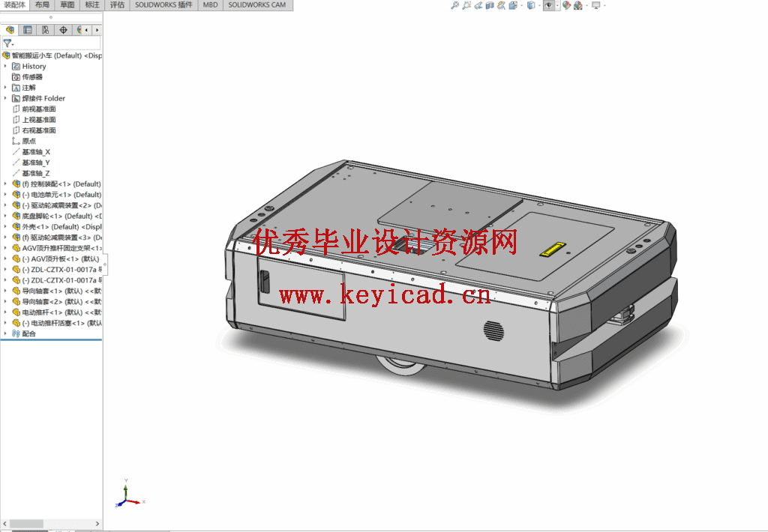Viewport: 768px width, 532px height.
Task: Open the 标注 ribbon tab
Action: pyautogui.click(x=92, y=5)
